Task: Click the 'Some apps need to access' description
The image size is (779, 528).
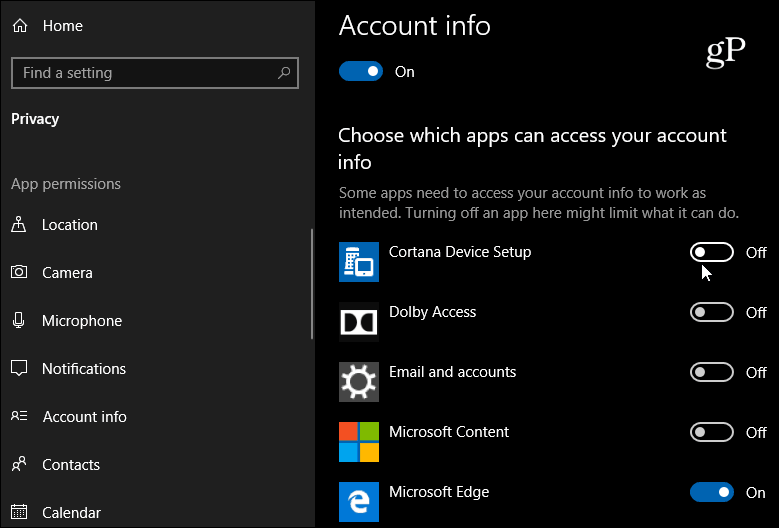Action: 539,203
